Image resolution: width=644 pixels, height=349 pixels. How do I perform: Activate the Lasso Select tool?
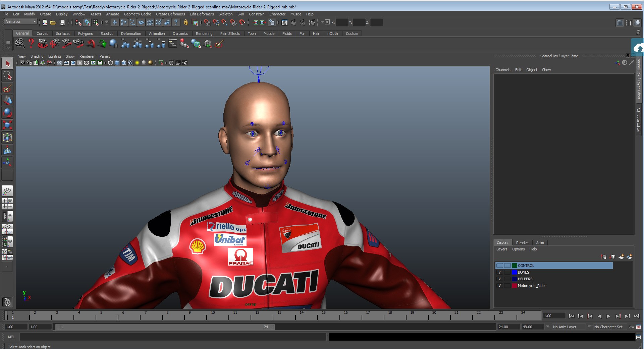[x=7, y=76]
